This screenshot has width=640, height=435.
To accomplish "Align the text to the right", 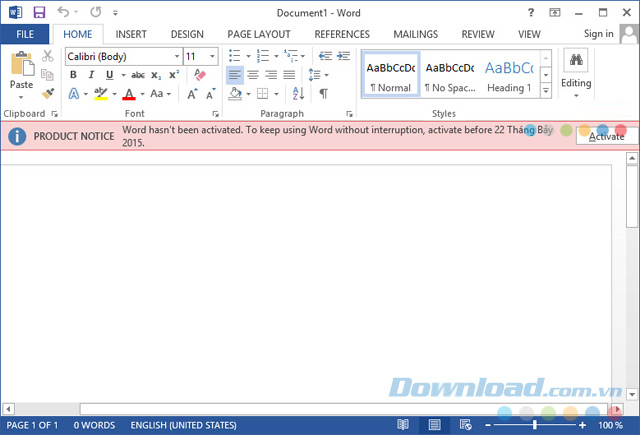I will click(x=271, y=75).
